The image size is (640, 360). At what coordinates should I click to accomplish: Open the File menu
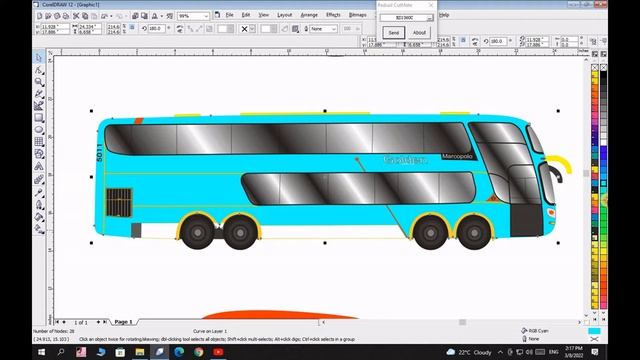tap(229, 15)
